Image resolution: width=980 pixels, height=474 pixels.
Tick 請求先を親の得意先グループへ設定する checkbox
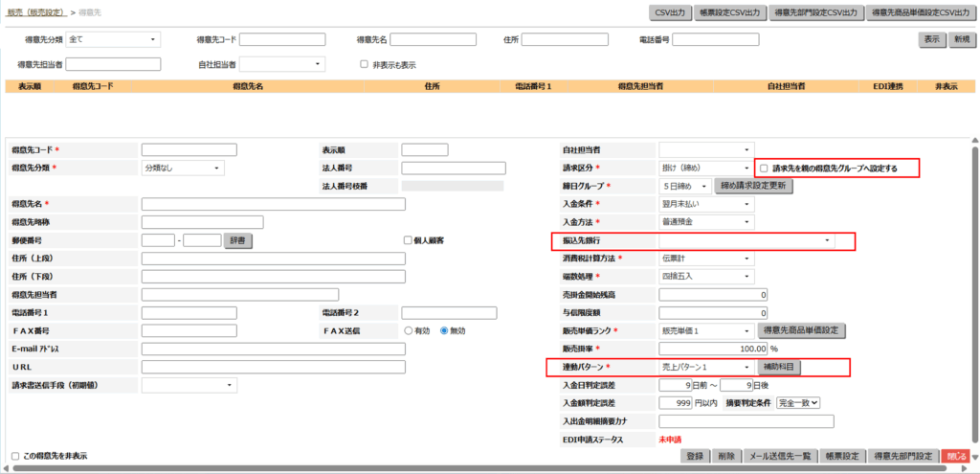[x=764, y=169]
